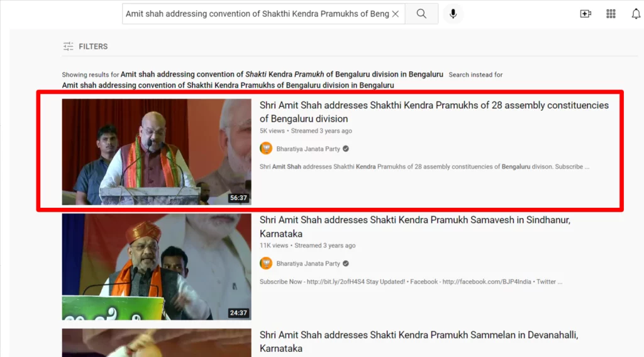
Task: Open the create video camera icon
Action: pos(586,14)
